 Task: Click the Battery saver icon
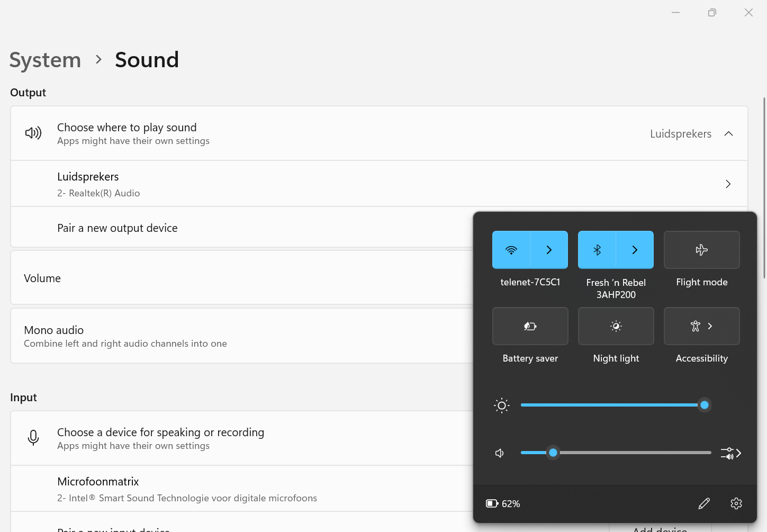click(530, 326)
